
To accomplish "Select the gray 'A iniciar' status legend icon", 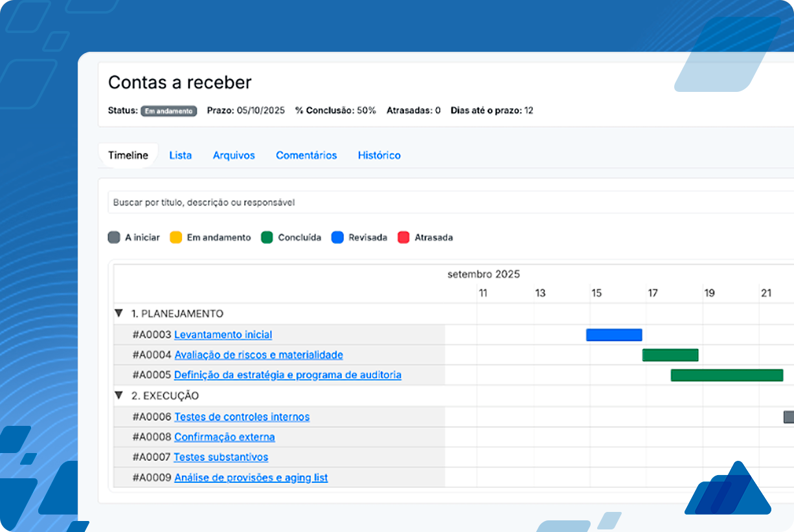I will pos(114,238).
